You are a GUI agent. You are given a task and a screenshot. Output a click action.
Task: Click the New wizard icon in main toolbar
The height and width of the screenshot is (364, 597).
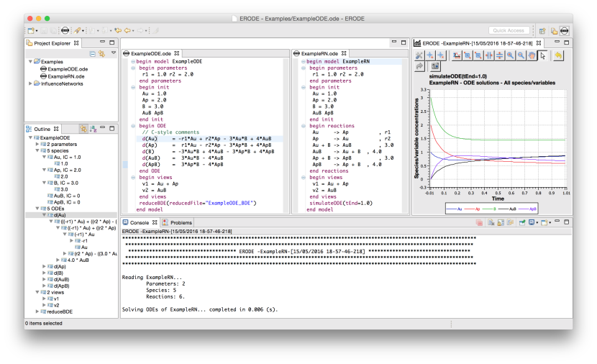[31, 30]
